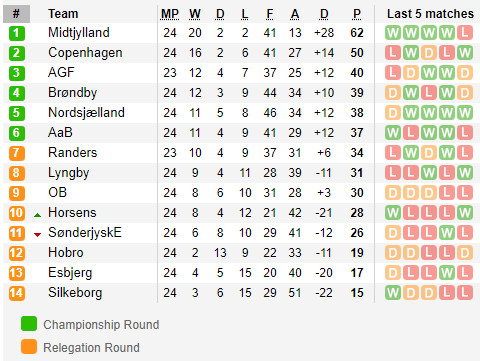Click the # rank column header

tap(16, 14)
